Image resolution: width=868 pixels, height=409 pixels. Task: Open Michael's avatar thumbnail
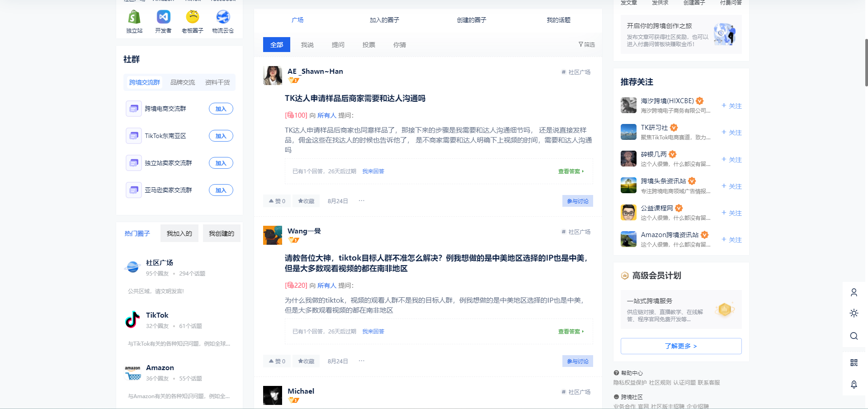(x=273, y=395)
